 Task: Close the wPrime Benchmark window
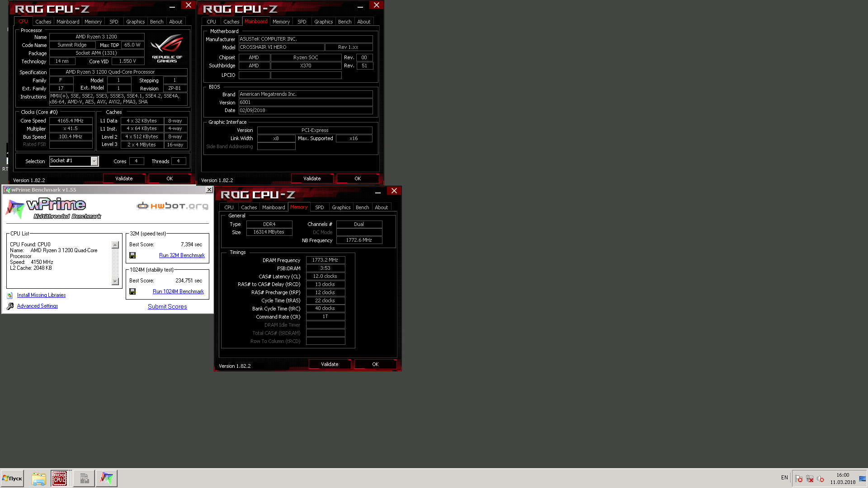[209, 190]
